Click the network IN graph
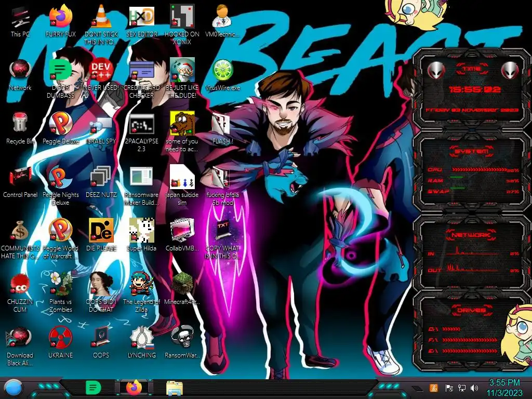 point(472,251)
